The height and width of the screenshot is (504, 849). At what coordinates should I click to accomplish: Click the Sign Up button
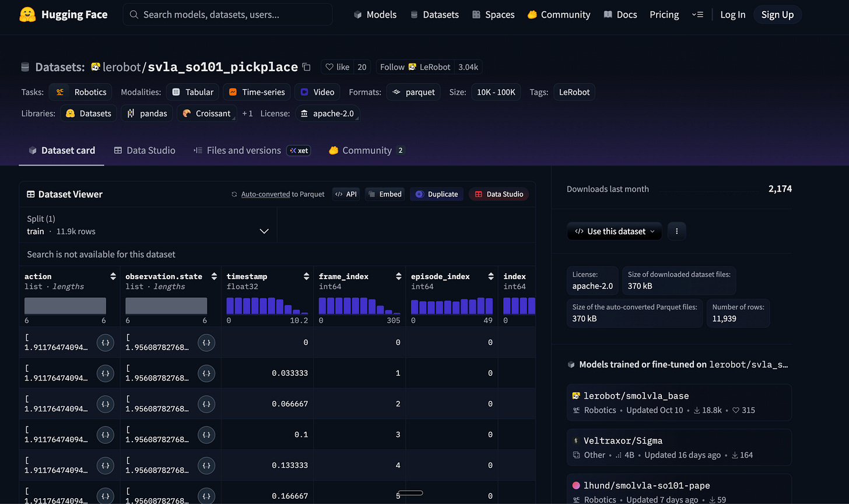pos(777,15)
